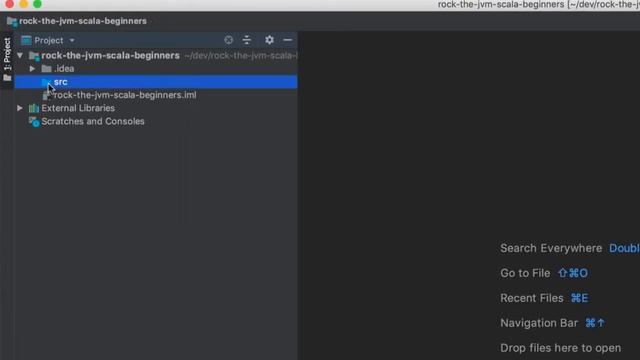Select External Libraries in tree
Image resolution: width=640 pixels, height=360 pixels.
(78, 108)
